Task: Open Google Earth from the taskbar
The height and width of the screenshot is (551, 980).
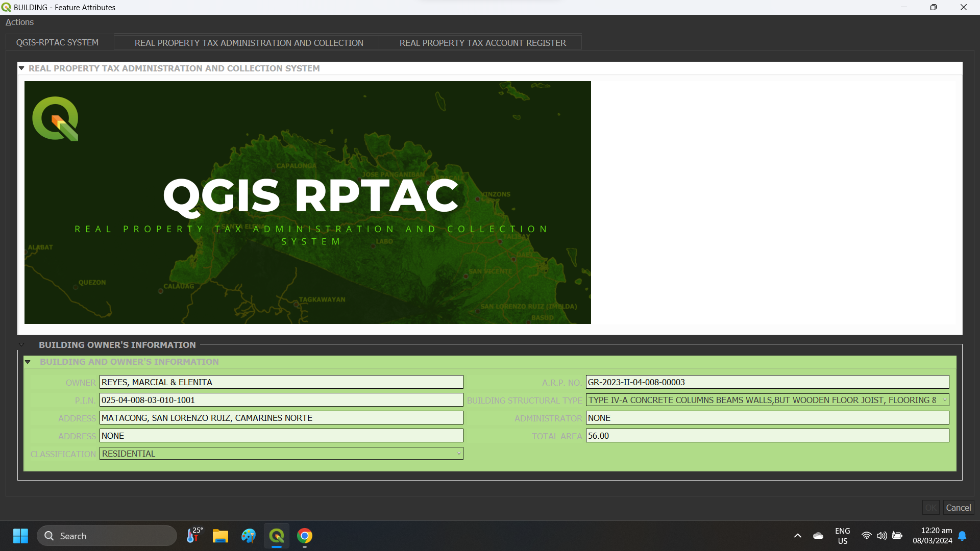Action: click(x=249, y=536)
